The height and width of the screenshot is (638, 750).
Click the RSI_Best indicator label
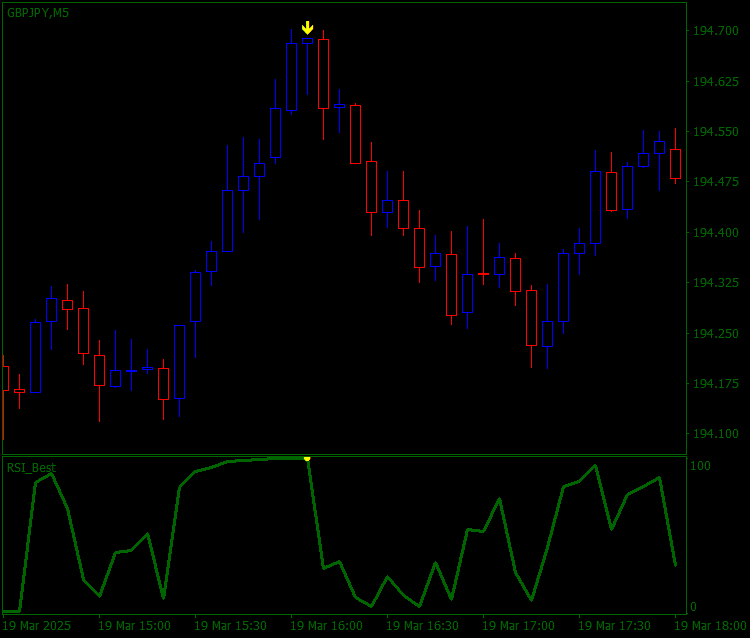coord(31,467)
